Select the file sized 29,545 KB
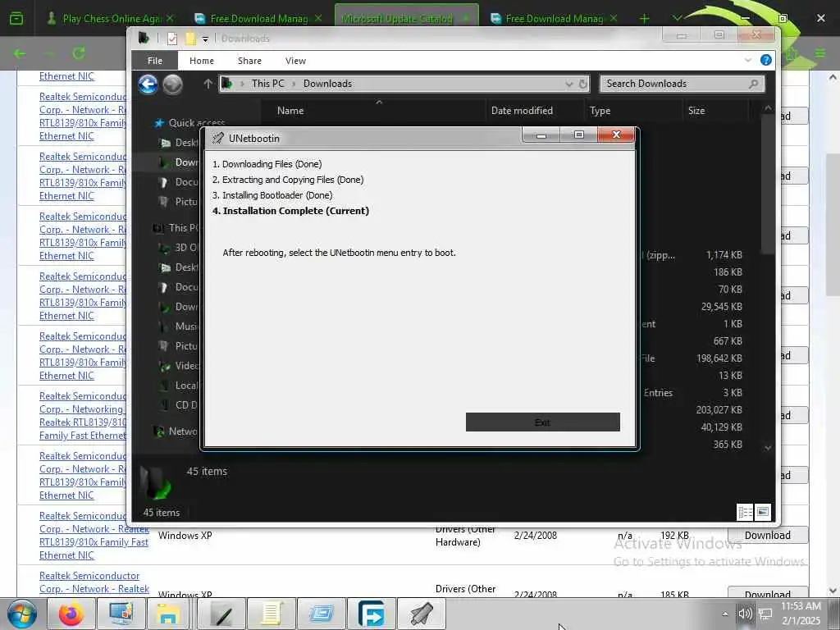The height and width of the screenshot is (630, 840). 721,307
